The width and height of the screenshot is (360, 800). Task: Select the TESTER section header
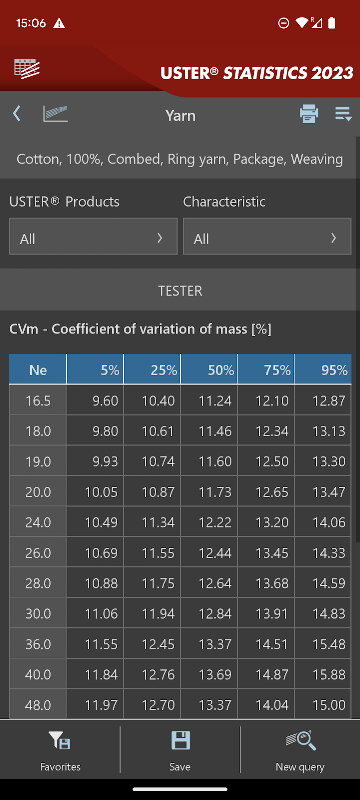[x=180, y=291]
